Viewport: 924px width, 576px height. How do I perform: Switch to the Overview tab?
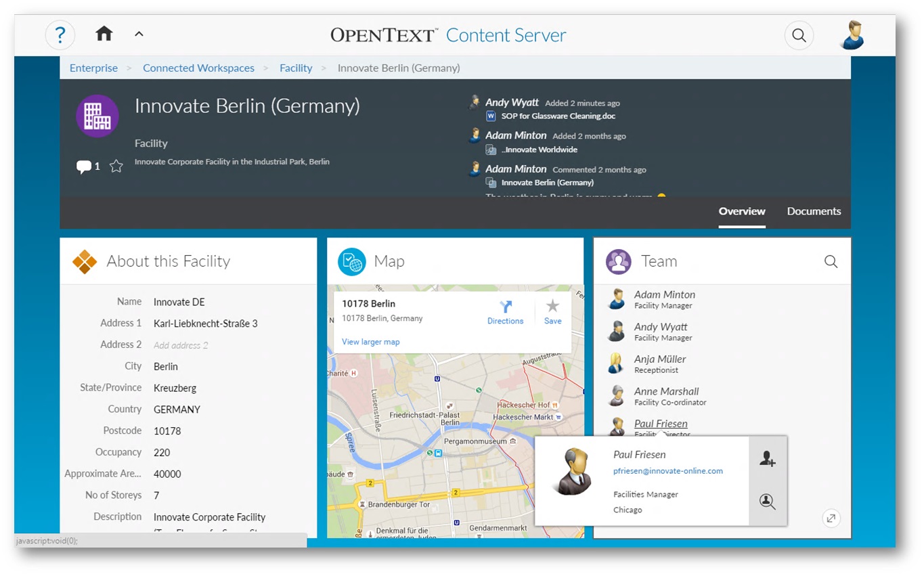pos(742,211)
